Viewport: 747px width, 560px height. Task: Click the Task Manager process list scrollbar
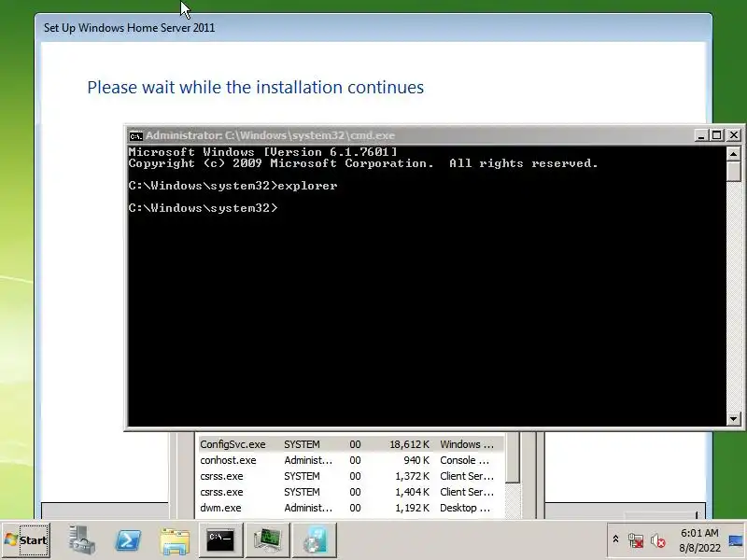pos(513,457)
